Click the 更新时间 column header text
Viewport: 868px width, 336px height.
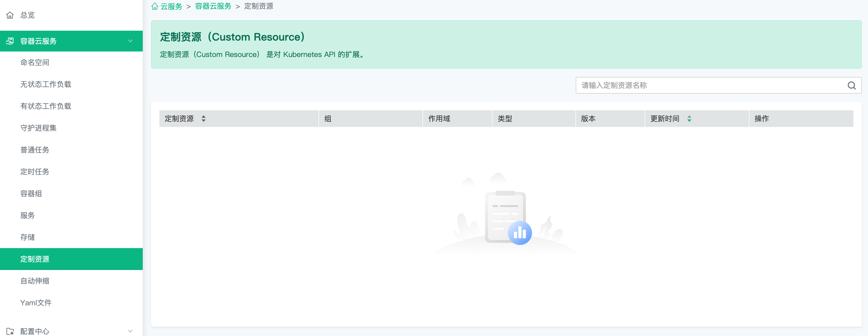pyautogui.click(x=664, y=119)
